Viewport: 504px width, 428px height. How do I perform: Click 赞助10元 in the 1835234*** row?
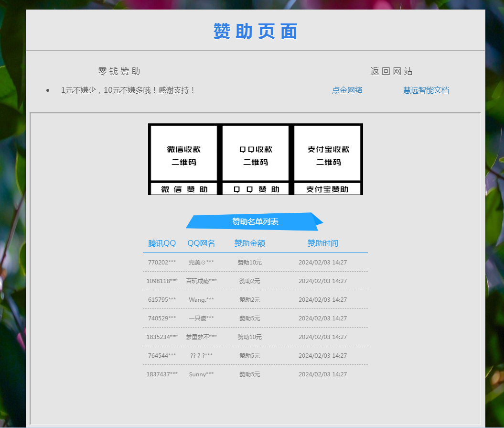coord(250,337)
